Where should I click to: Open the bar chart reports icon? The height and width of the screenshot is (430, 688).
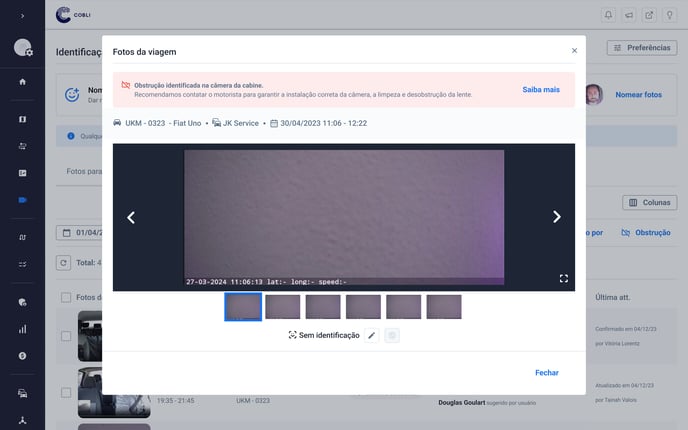(x=22, y=329)
